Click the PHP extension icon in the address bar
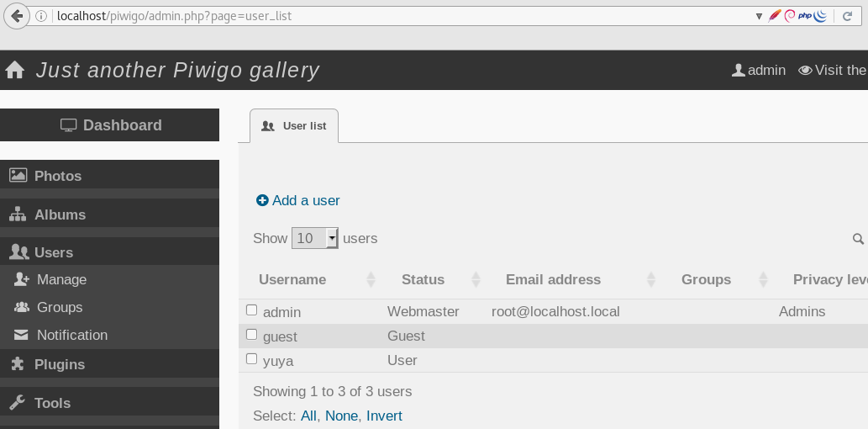 tap(805, 16)
